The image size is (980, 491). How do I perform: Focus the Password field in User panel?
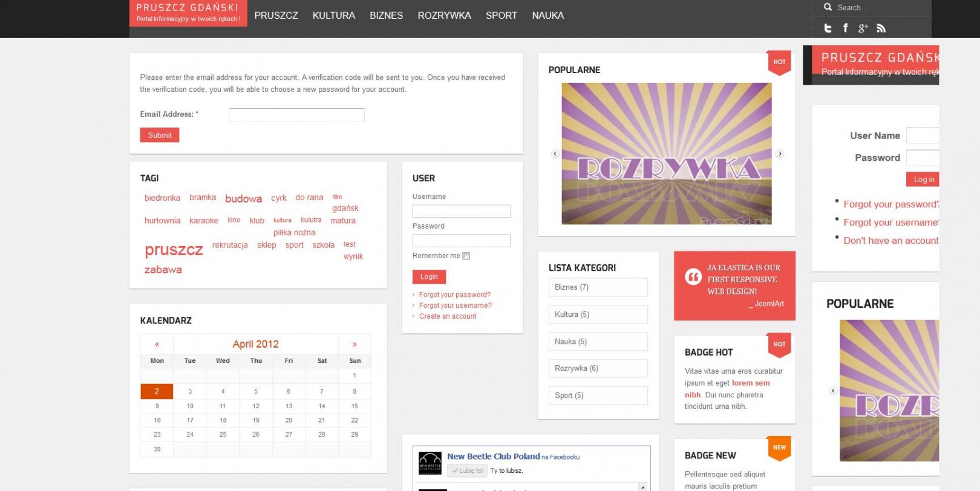462,241
